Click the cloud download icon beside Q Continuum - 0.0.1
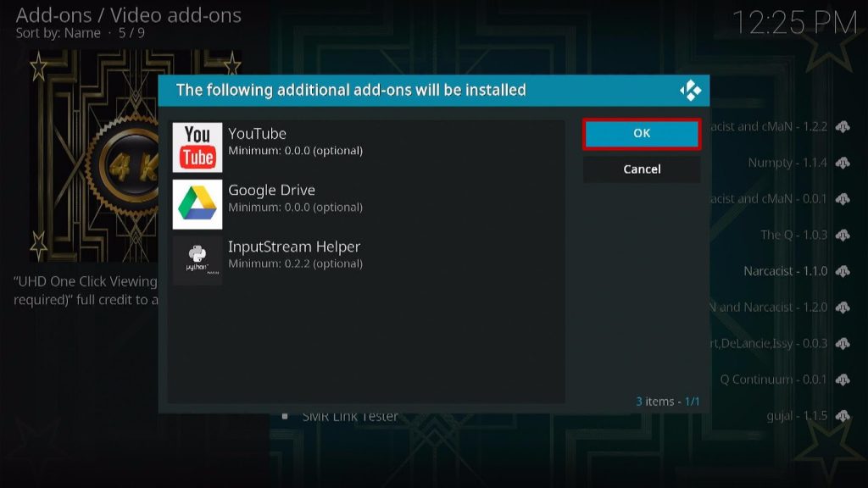This screenshot has width=868, height=488. [843, 380]
